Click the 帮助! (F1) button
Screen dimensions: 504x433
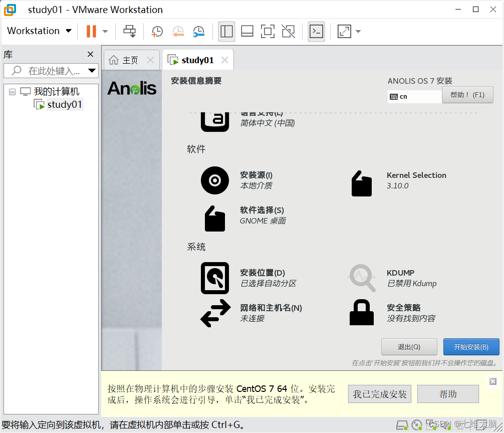coord(467,95)
